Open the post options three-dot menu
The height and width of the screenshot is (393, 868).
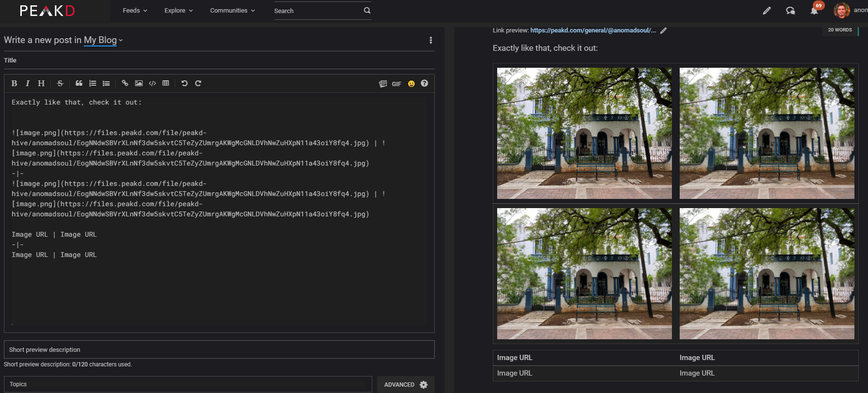coord(431,40)
